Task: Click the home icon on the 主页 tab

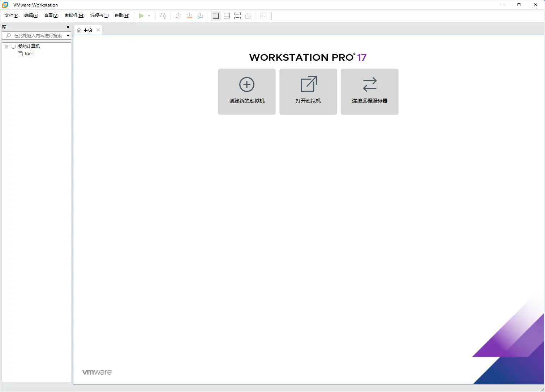Action: pyautogui.click(x=79, y=30)
